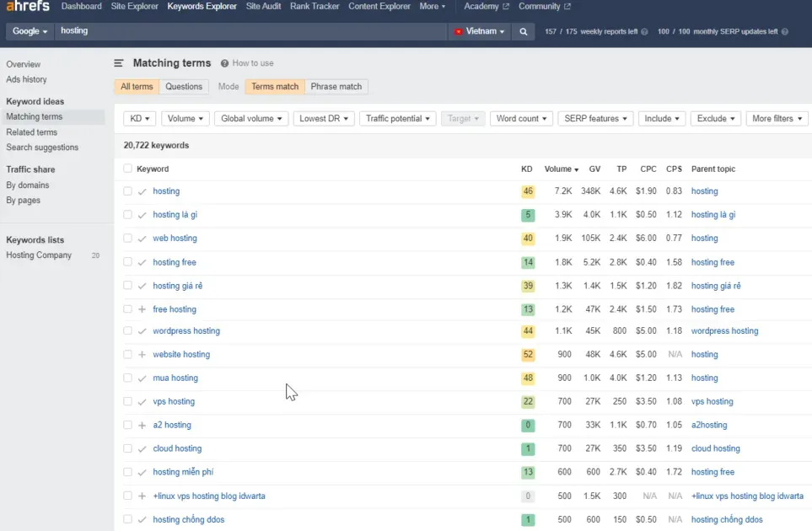The image size is (812, 531).
Task: Check the box for 'wordpress hosting' row
Action: tap(127, 331)
